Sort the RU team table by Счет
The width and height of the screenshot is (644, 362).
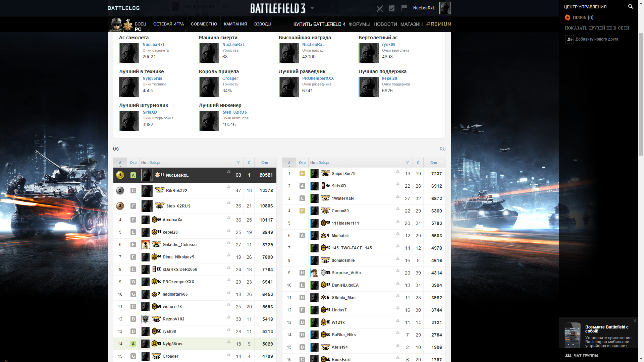(x=434, y=163)
